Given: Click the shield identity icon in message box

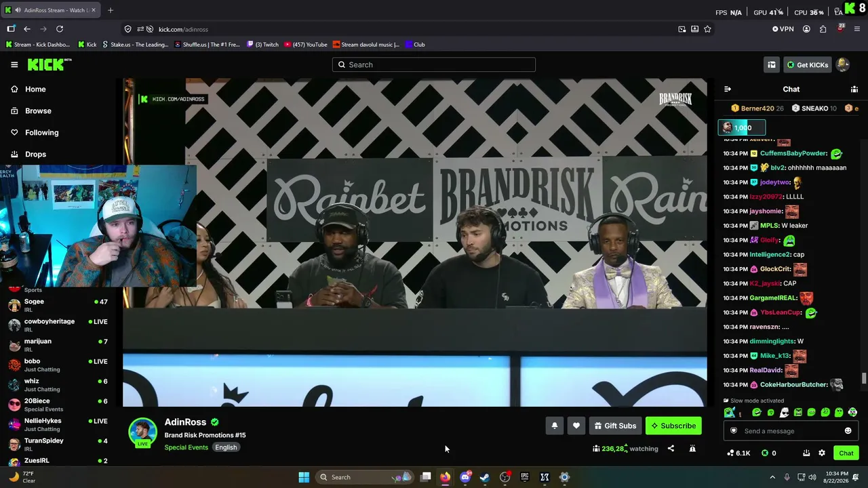Looking at the screenshot, I should coord(733,431).
